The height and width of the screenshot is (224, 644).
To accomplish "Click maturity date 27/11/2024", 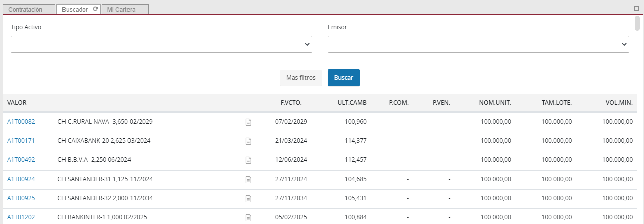I will (x=291, y=179).
